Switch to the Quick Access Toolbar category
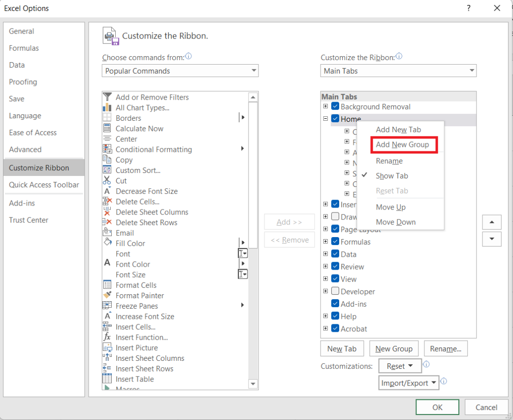Screen dimensions: 513x420 pos(44,185)
